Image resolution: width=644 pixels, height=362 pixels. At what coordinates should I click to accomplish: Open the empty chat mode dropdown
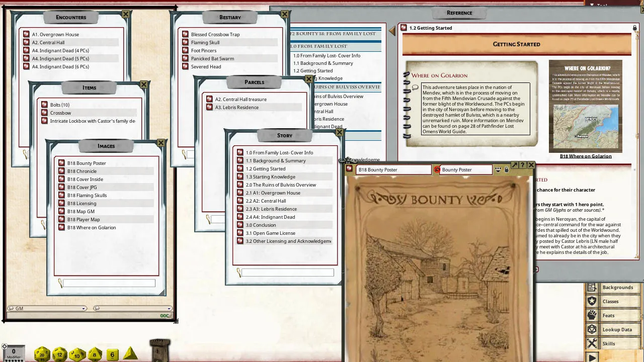(x=133, y=308)
